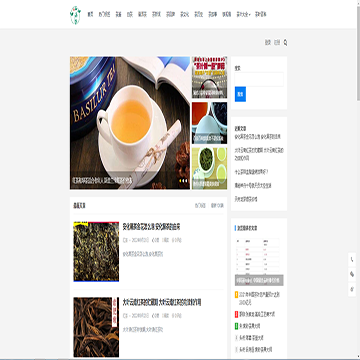Click the green leaf site logo

[75, 15]
